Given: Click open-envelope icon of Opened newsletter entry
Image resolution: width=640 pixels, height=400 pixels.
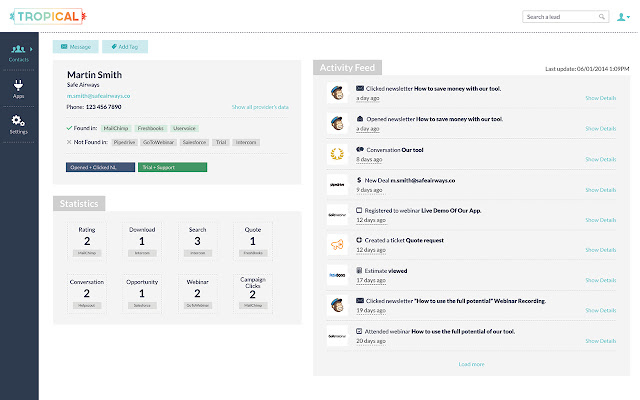Looking at the screenshot, I should point(360,119).
